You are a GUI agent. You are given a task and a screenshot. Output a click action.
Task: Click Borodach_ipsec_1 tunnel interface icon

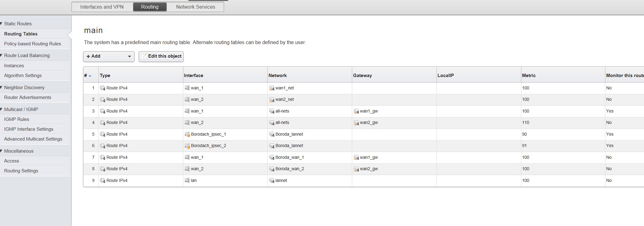click(x=187, y=134)
